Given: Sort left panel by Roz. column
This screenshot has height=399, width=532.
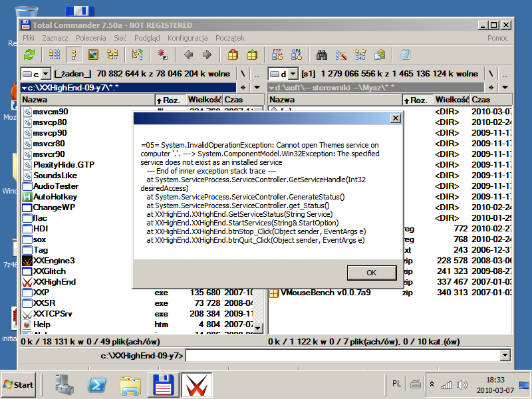Looking at the screenshot, I should point(171,100).
